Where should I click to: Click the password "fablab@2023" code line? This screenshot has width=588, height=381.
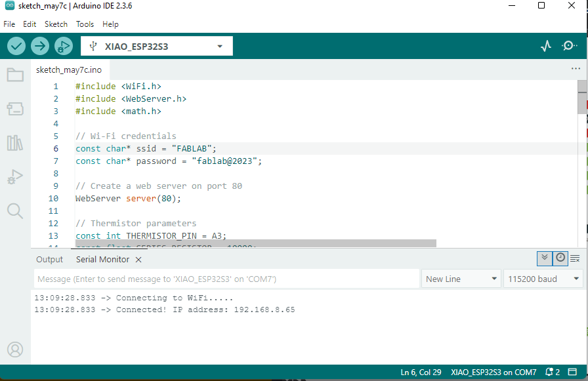click(x=169, y=161)
